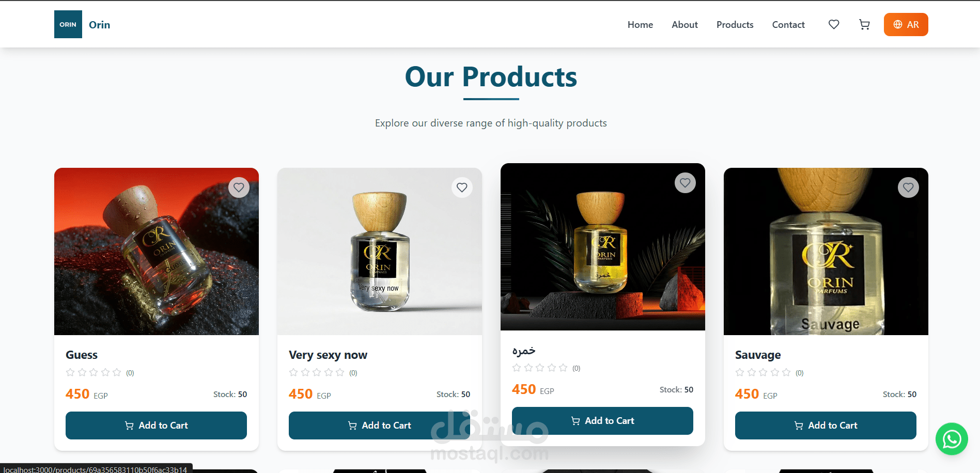Add Guess perfume to cart
The width and height of the screenshot is (980, 473).
point(156,425)
